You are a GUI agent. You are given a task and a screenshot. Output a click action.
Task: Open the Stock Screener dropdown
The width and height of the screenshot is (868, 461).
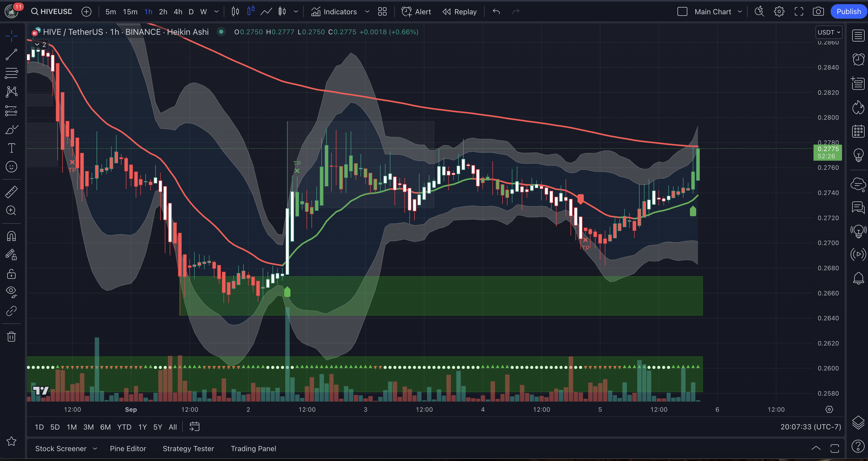click(x=66, y=449)
